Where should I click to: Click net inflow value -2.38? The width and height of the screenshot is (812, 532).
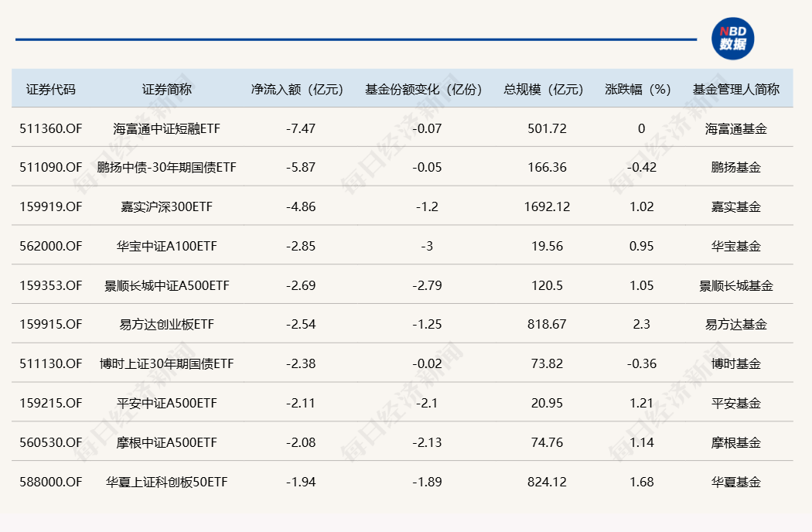click(x=300, y=363)
